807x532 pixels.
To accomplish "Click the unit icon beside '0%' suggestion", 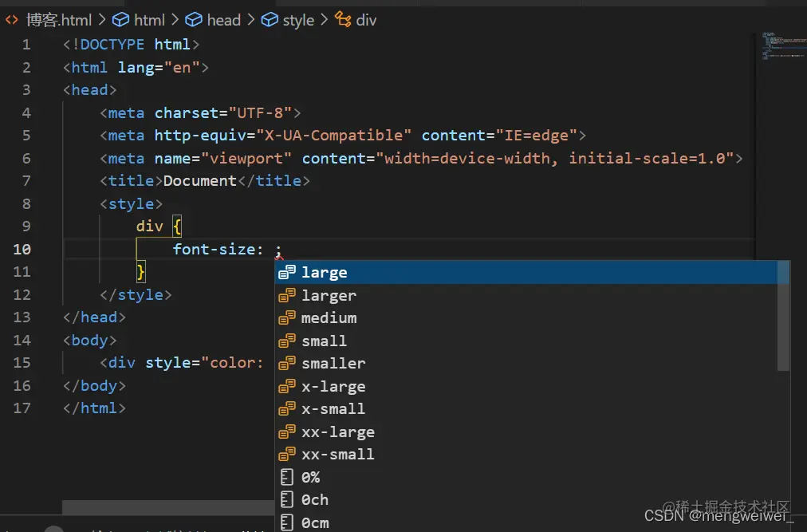I will coord(287,477).
